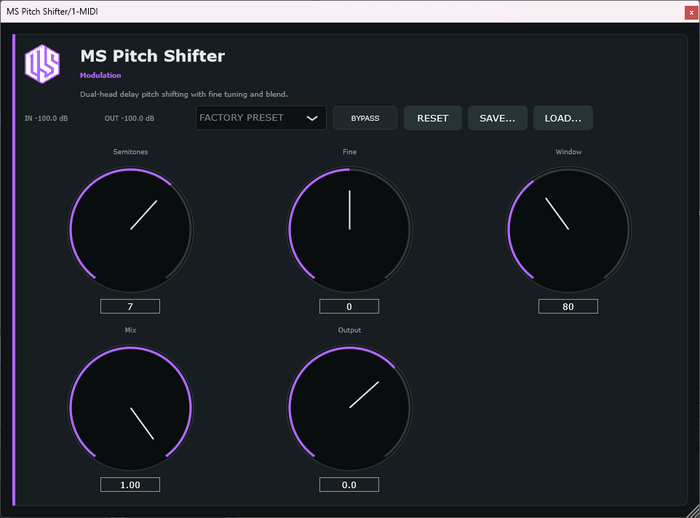700x518 pixels.
Task: Click the MS Pitch Shifter heading
Action: (152, 56)
